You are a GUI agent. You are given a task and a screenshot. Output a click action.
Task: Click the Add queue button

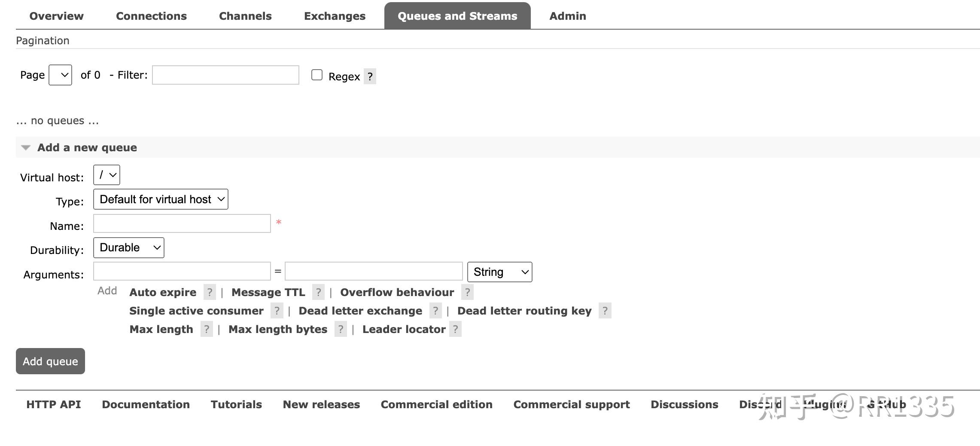coord(50,361)
